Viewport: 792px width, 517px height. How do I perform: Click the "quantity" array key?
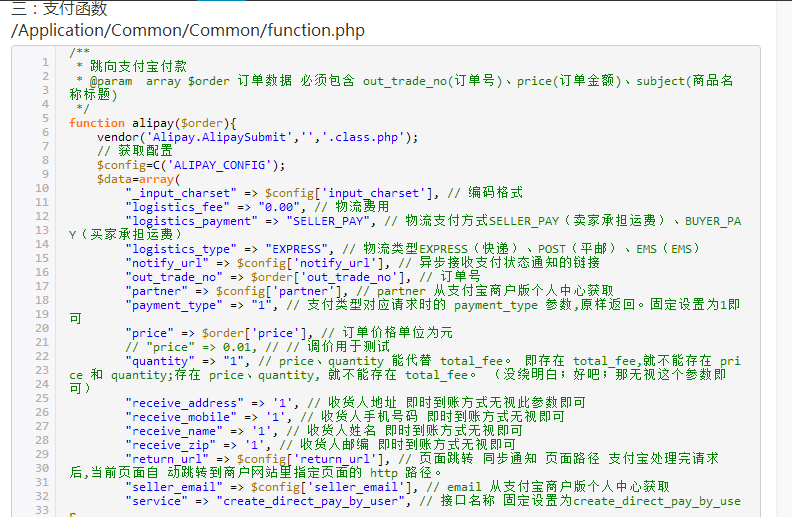(160, 361)
